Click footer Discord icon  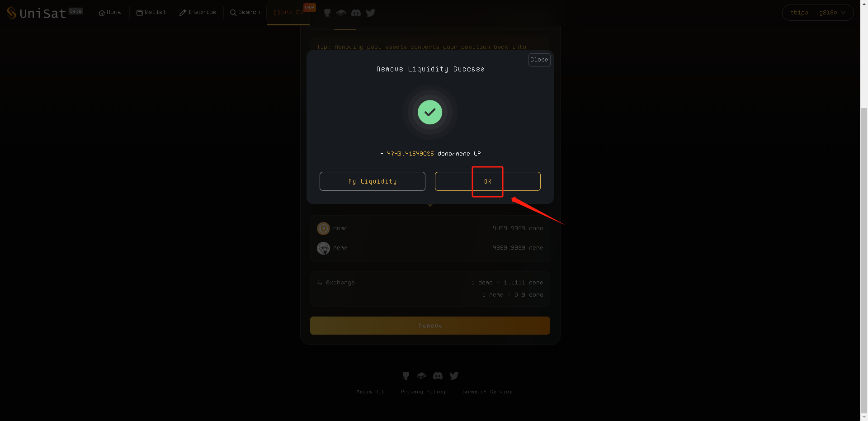coord(438,376)
